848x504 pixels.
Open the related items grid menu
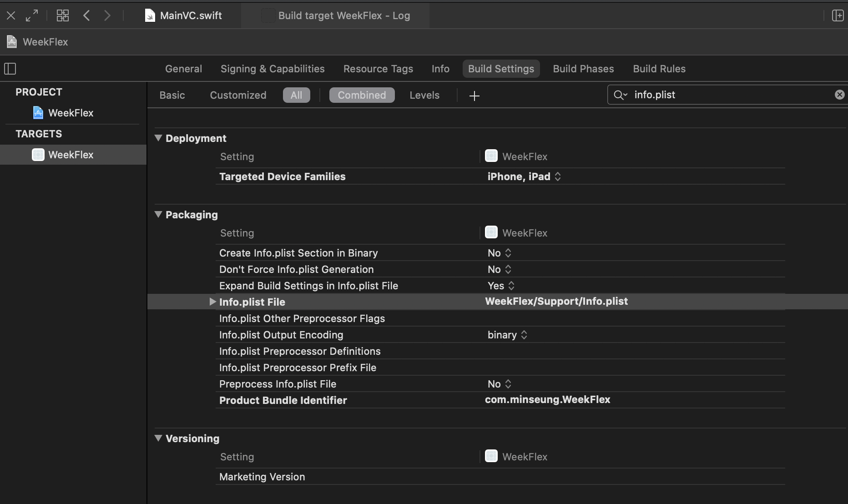[x=63, y=15]
